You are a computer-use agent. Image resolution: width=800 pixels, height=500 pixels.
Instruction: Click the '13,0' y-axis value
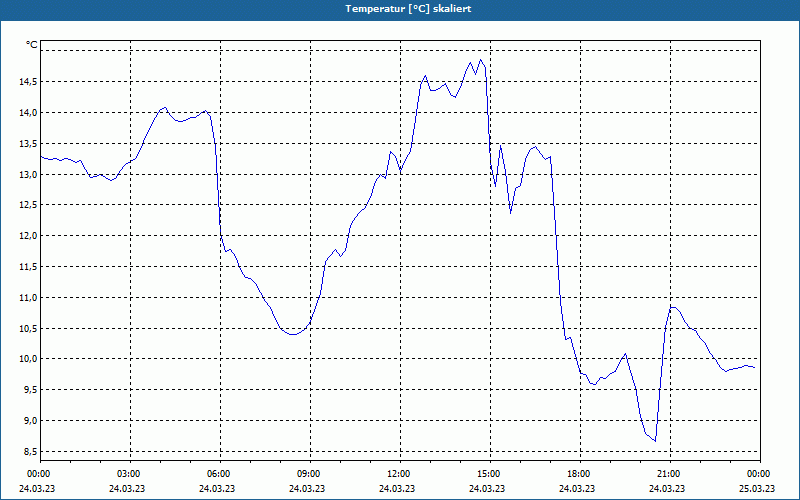(x=28, y=174)
